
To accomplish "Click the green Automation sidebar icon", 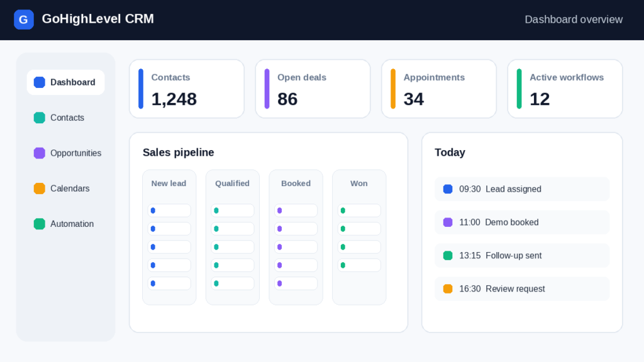I will (x=40, y=224).
